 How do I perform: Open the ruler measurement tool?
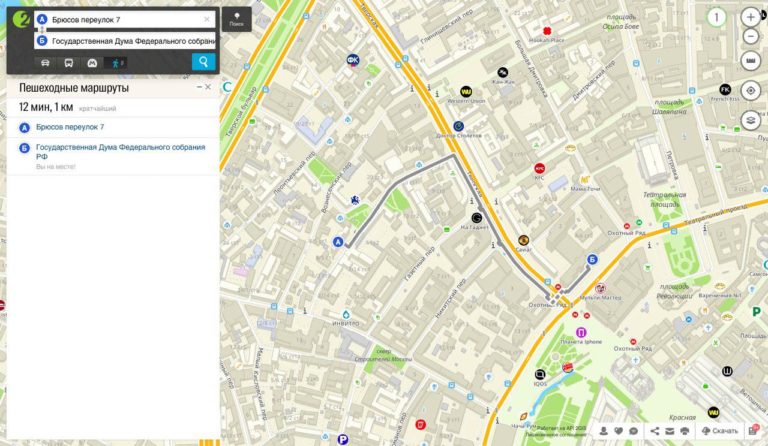click(x=751, y=62)
